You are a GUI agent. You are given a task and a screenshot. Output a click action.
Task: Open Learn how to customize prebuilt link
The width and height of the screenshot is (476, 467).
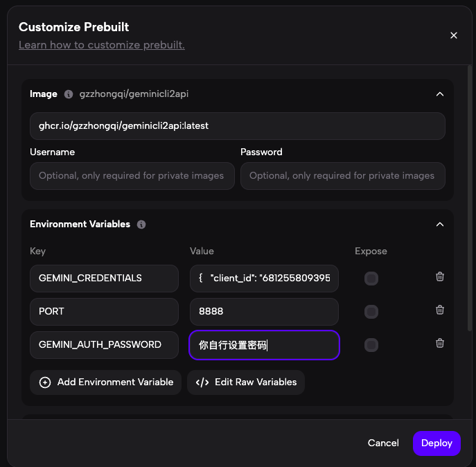[x=101, y=45]
